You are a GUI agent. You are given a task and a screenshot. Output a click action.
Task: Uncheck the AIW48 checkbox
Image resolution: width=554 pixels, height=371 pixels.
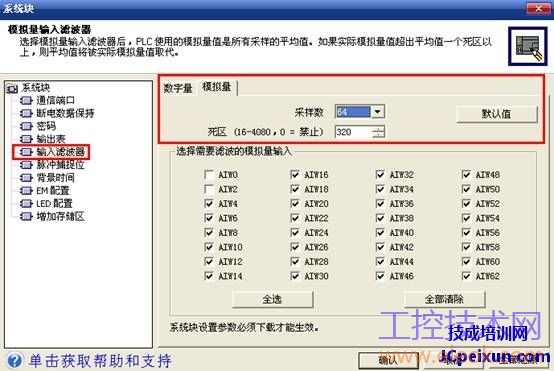[466, 175]
